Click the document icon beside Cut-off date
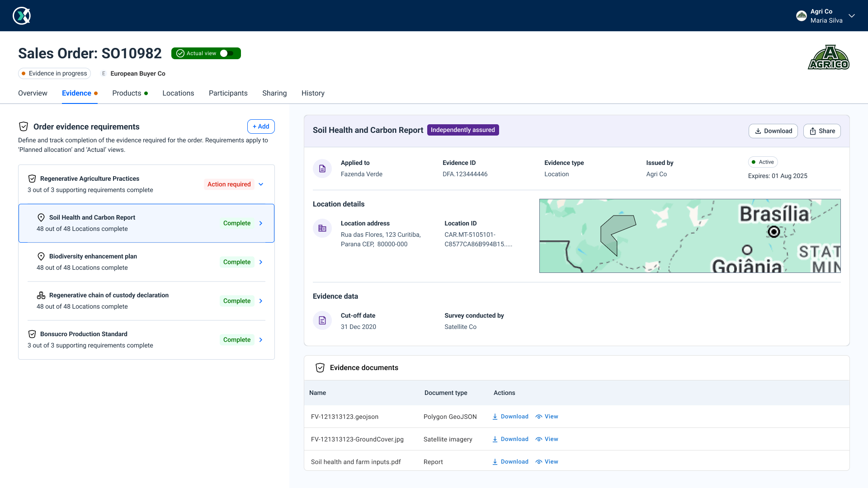 pos(322,320)
